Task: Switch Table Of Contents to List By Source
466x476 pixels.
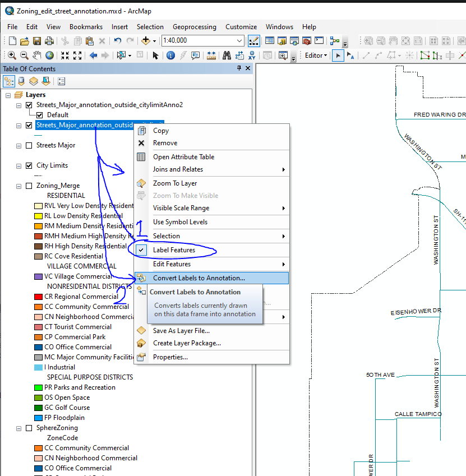Action: pos(21,81)
